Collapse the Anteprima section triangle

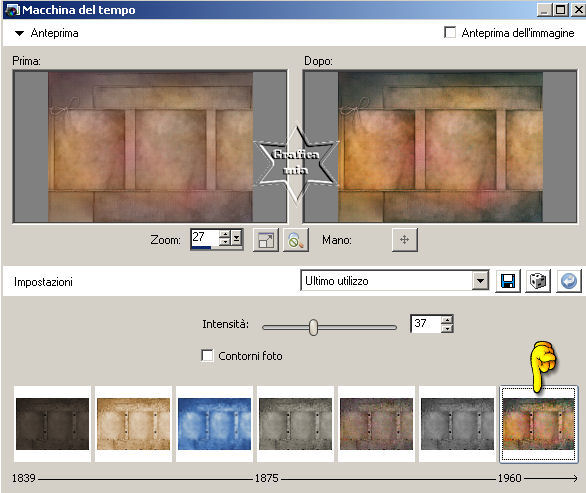(x=19, y=33)
